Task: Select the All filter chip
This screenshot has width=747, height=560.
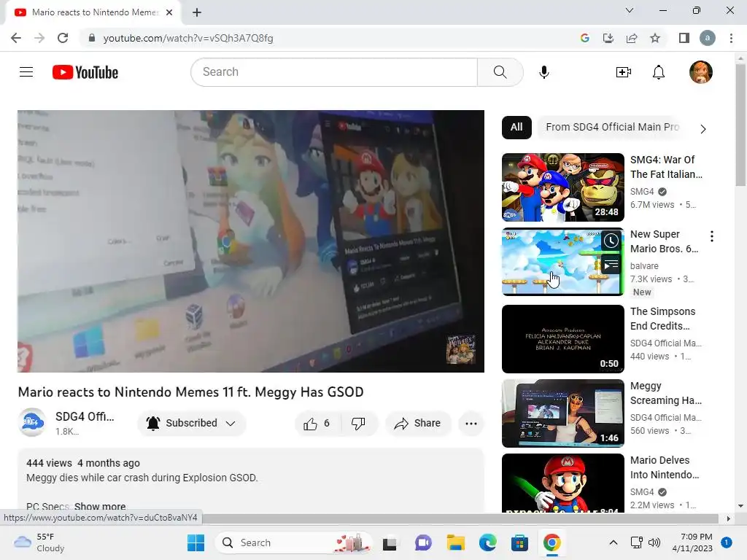Action: click(x=516, y=127)
